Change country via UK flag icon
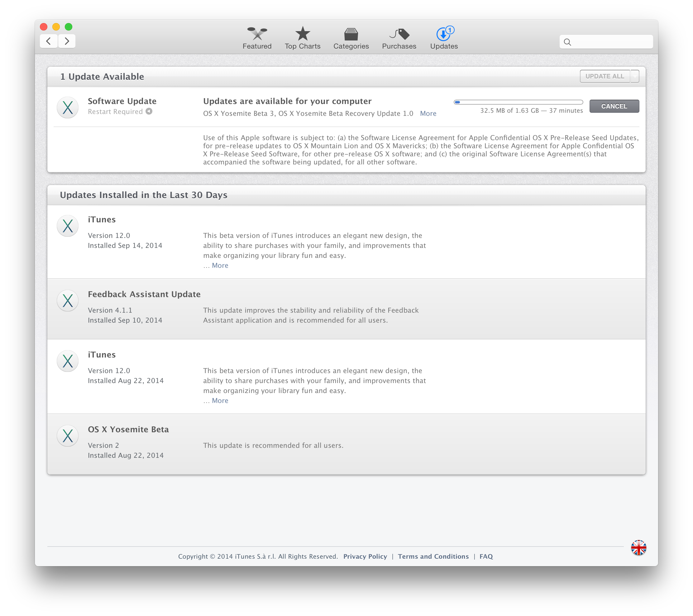Image resolution: width=693 pixels, height=616 pixels. point(638,548)
